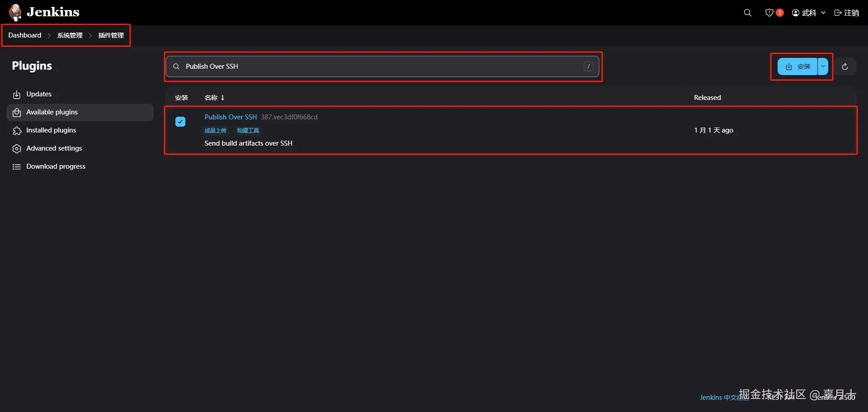Click the Updates download icon
Image resolution: width=868 pixels, height=412 pixels.
[x=17, y=95]
